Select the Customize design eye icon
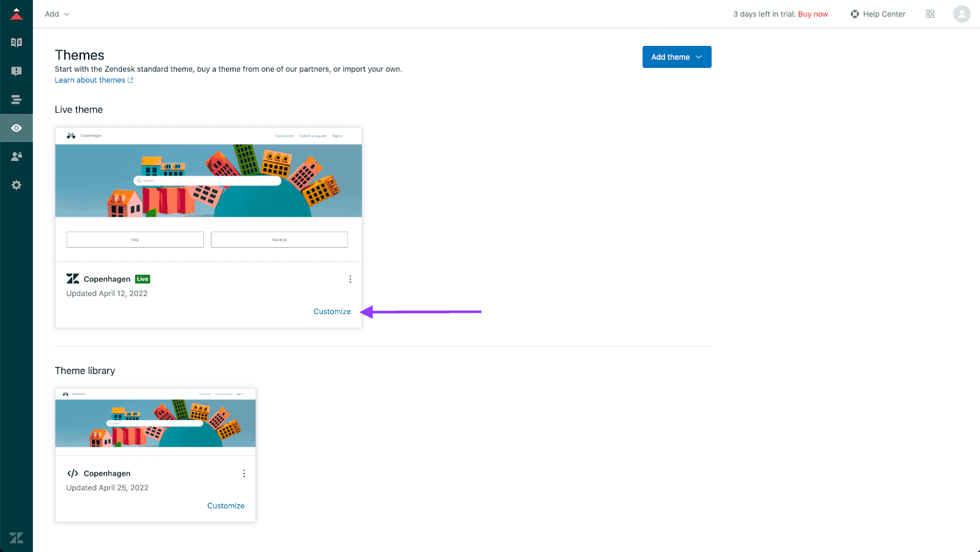This screenshot has width=980, height=552. [17, 128]
